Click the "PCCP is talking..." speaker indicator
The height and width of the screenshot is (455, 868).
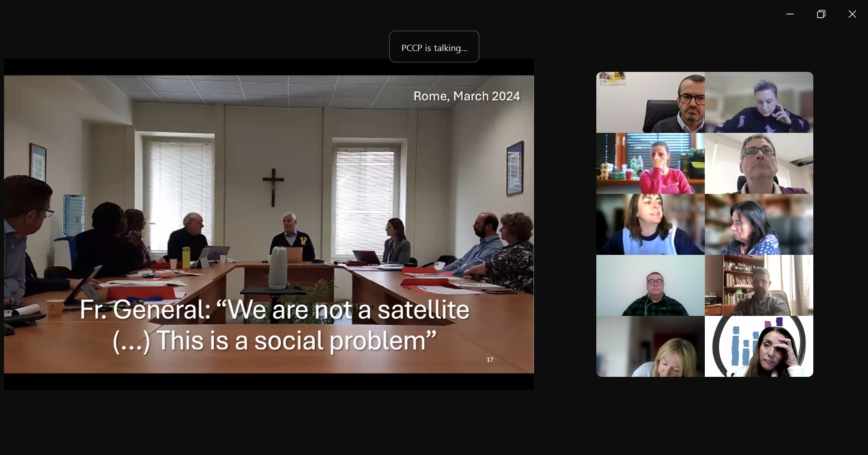click(434, 47)
